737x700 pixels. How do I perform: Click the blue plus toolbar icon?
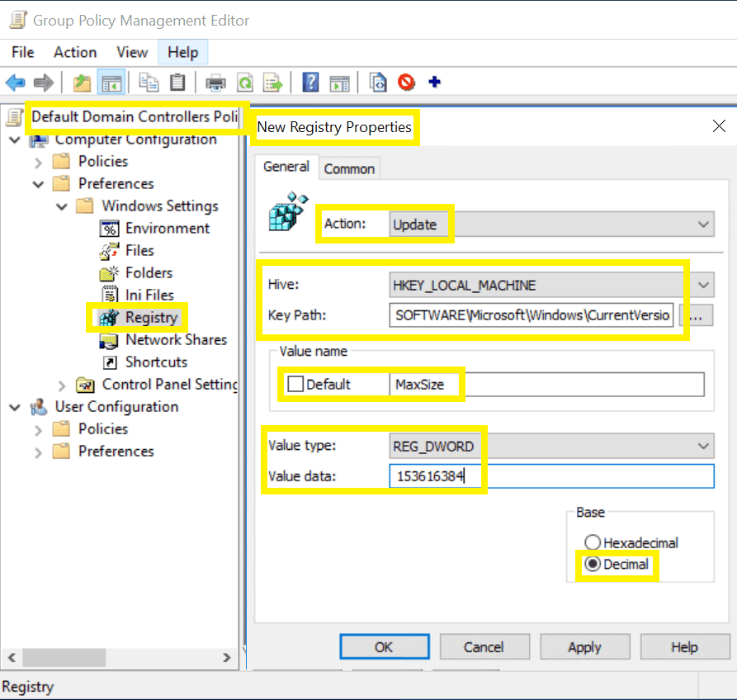[x=435, y=82]
